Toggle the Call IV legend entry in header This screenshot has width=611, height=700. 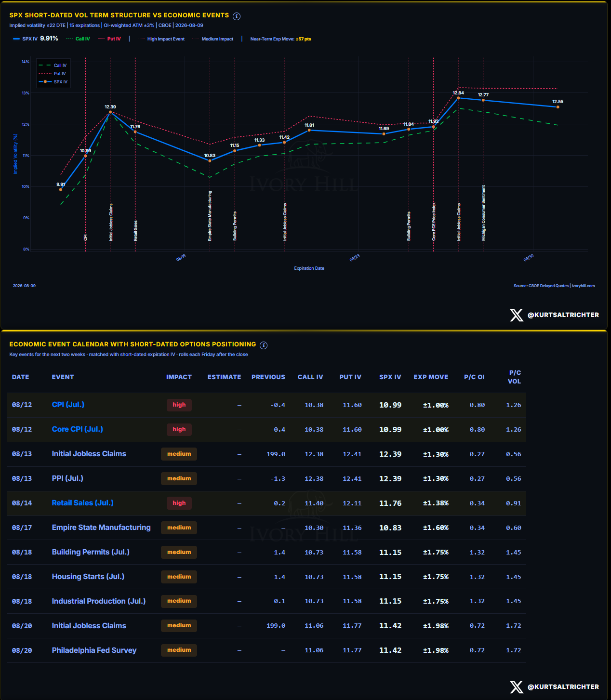point(78,39)
